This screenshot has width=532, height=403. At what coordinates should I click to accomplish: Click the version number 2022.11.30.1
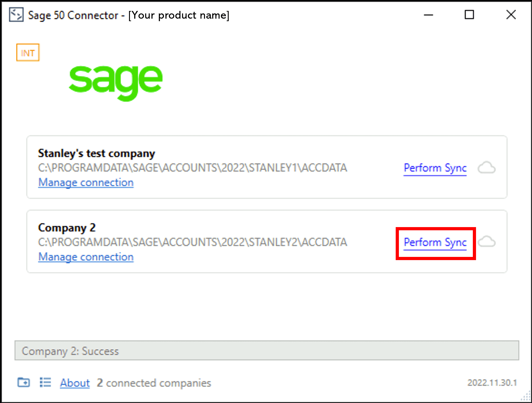pyautogui.click(x=492, y=383)
